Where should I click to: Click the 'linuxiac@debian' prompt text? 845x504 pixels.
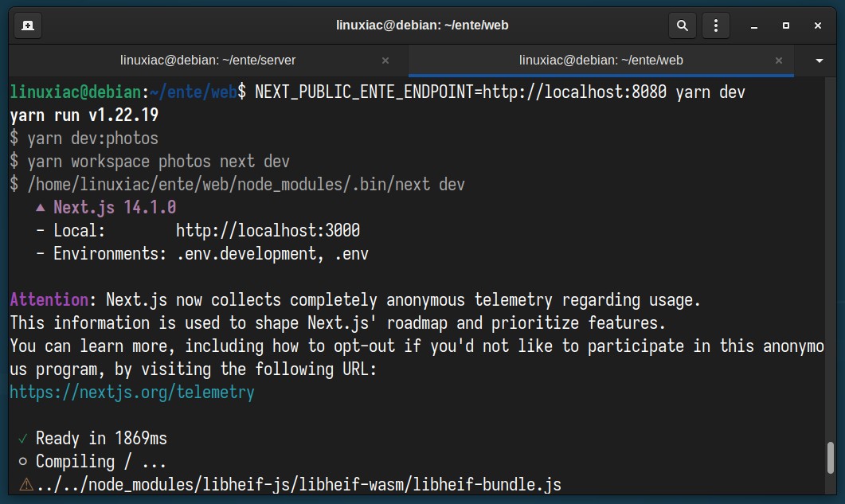click(x=76, y=92)
